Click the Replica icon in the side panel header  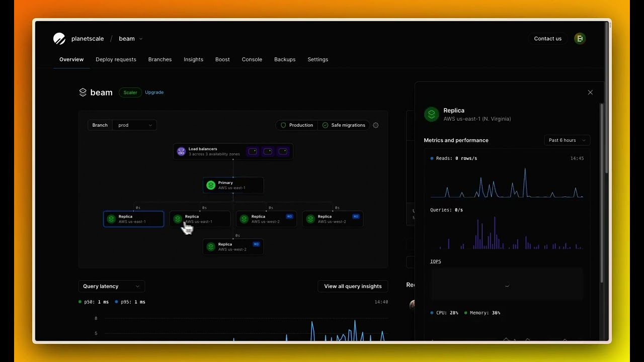pos(431,114)
